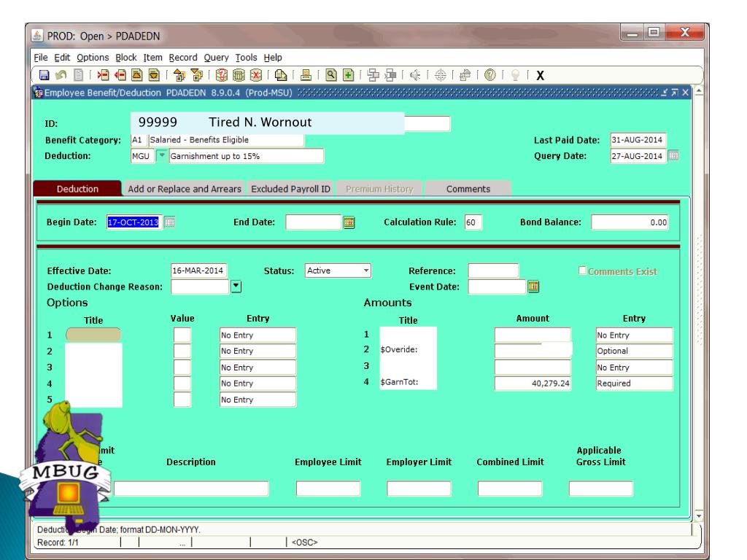Click the Previous Block toolbar icon
This screenshot has width=747, height=560.
(179, 75)
